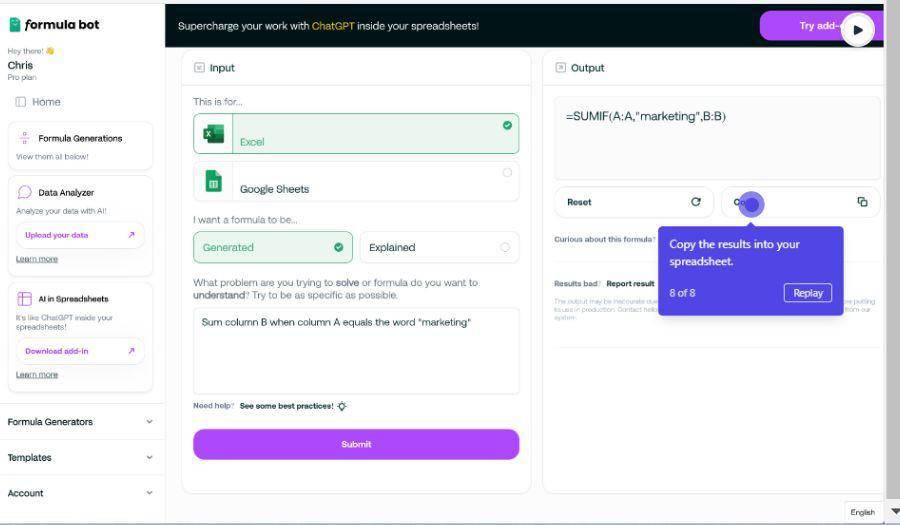Click the Formula Generations icon

[x=24, y=138]
